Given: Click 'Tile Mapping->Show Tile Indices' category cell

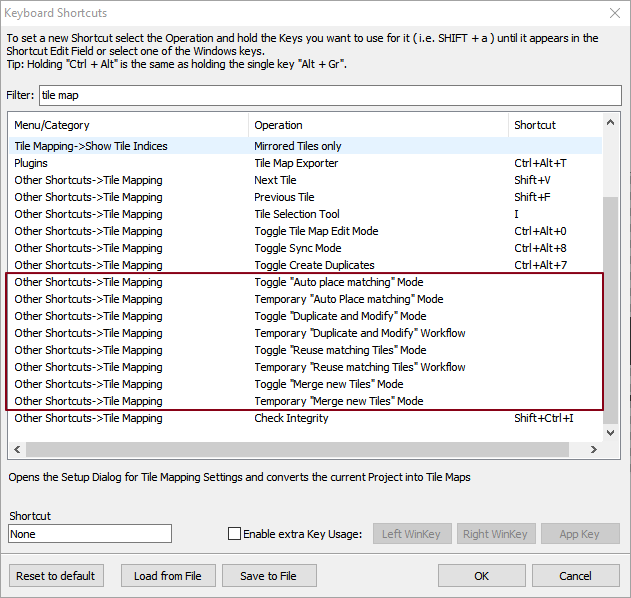Looking at the screenshot, I should pyautogui.click(x=91, y=146).
